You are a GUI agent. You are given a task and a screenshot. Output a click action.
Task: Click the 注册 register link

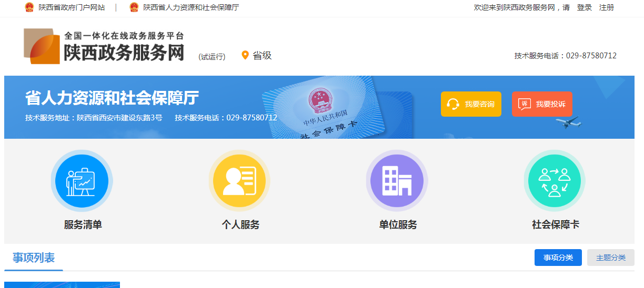(607, 7)
